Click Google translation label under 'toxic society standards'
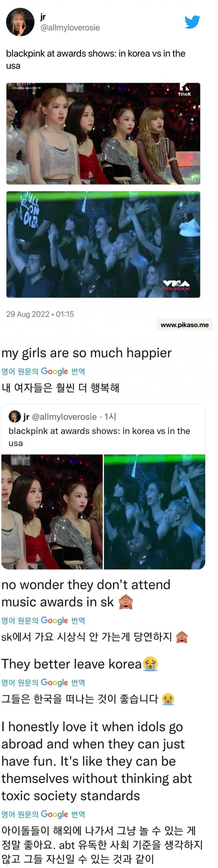This screenshot has height=868, width=218. point(43,814)
